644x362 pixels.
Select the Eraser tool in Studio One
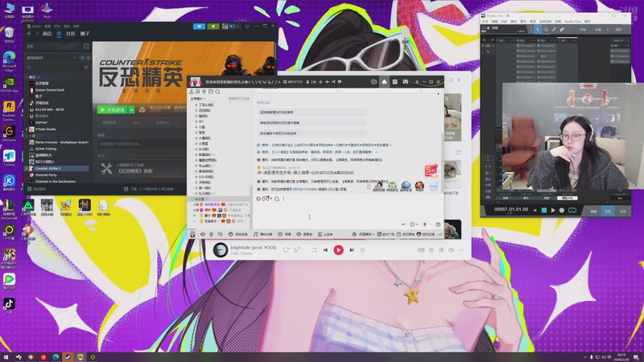coord(562,30)
